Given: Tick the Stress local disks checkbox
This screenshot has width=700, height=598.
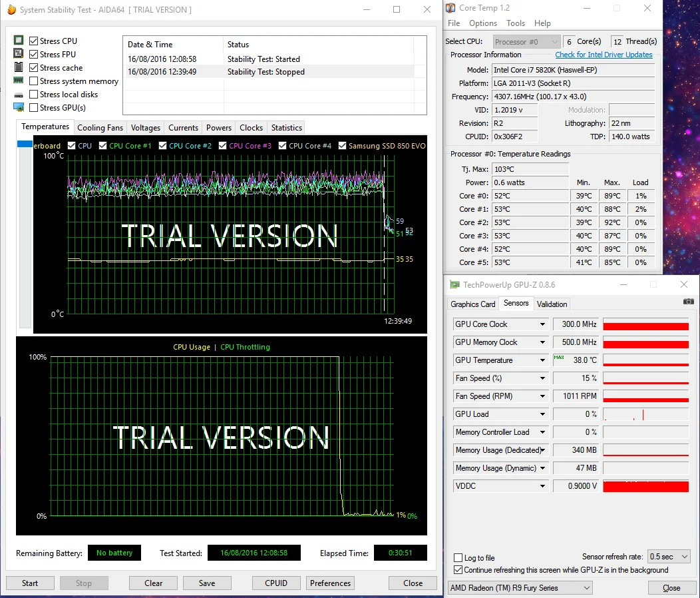Looking at the screenshot, I should [33, 95].
